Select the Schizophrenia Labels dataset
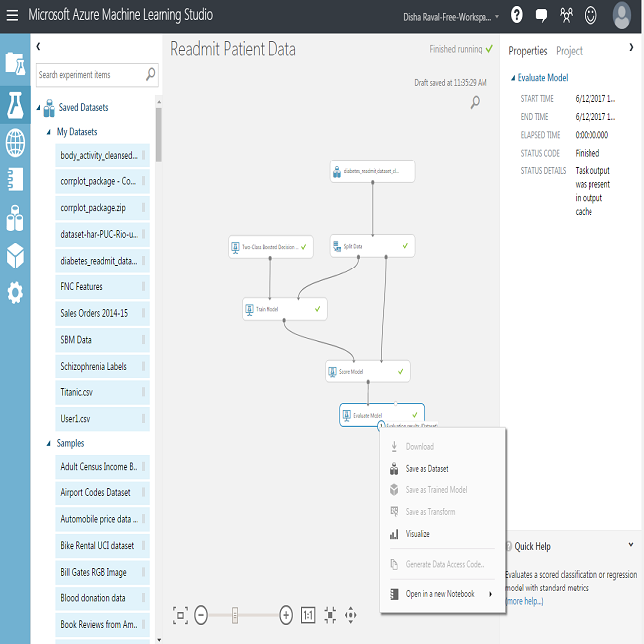The width and height of the screenshot is (644, 644). click(102, 366)
